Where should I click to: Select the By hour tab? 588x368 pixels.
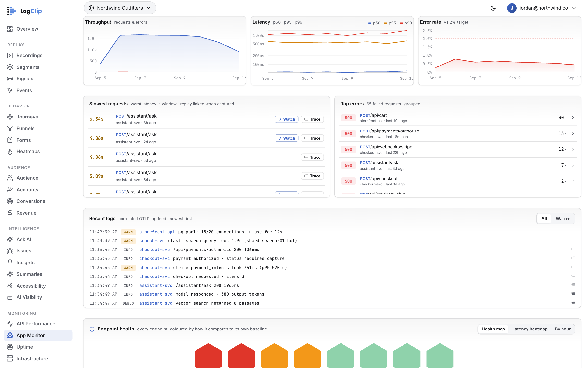coord(563,329)
